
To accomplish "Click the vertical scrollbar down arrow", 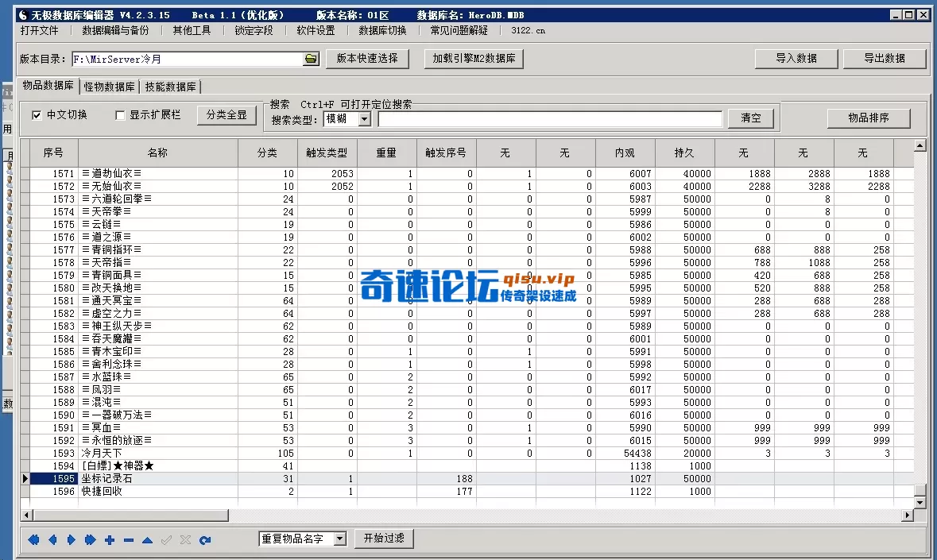I will 920,503.
